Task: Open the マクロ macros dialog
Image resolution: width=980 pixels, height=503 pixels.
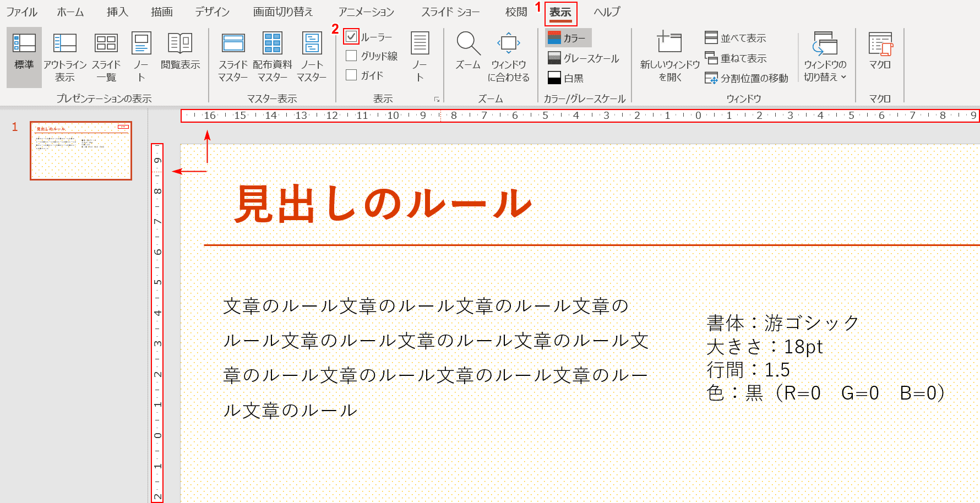Action: point(880,51)
